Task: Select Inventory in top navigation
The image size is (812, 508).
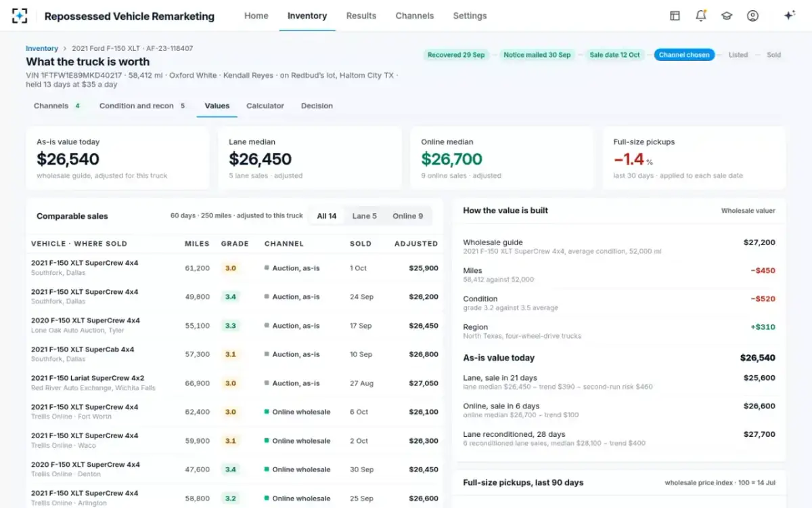Action: (307, 16)
